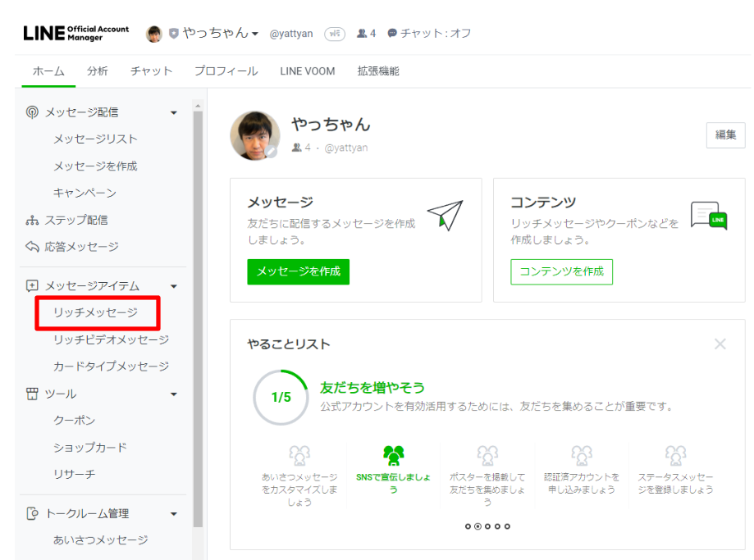Collapse the メッセージアイテム section arrow
754x560 pixels.
pos(174,286)
